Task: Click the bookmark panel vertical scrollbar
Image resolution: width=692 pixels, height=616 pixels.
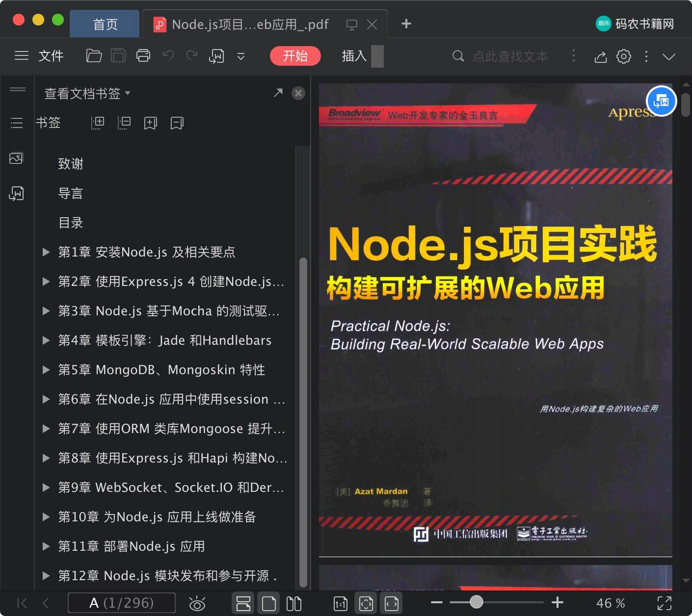Action: 303,422
